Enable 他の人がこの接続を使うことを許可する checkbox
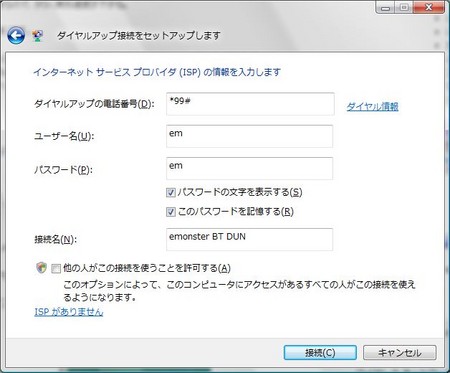Image resolution: width=450 pixels, height=373 pixels. [x=56, y=268]
